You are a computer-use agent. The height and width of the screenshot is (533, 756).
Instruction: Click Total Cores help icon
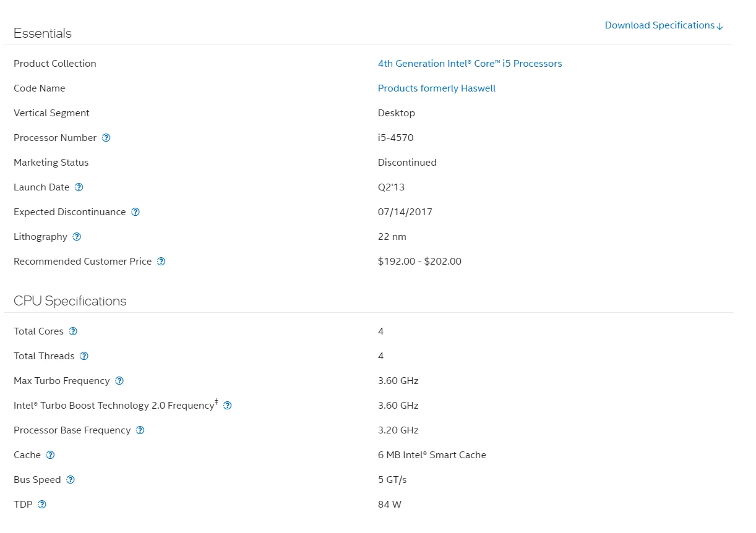[x=73, y=331]
